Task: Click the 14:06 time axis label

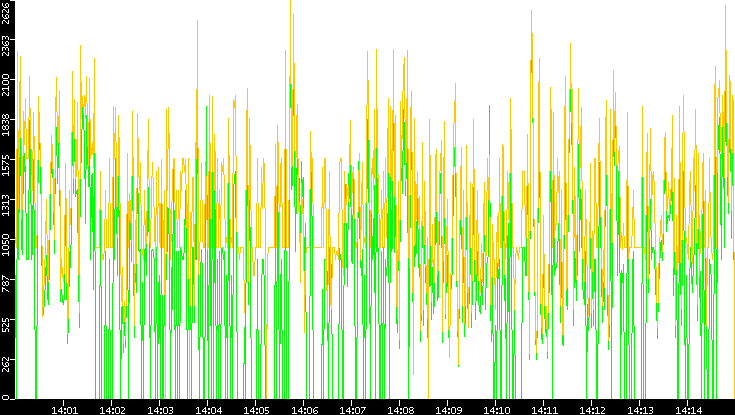Action: (x=304, y=410)
